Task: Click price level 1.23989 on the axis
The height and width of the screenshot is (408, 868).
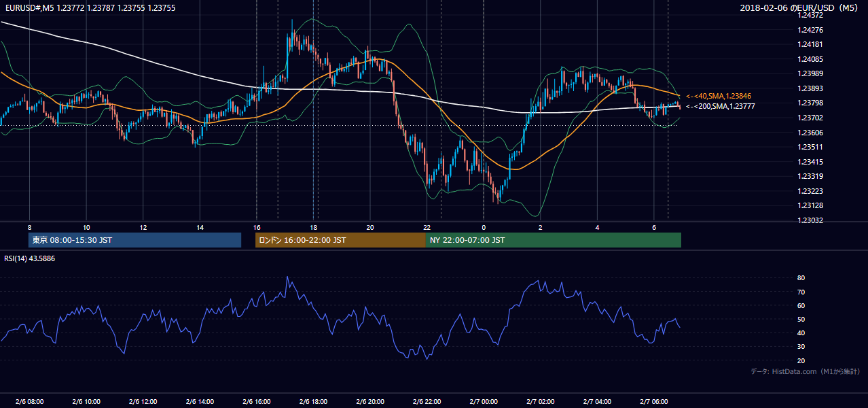Action: [x=812, y=73]
